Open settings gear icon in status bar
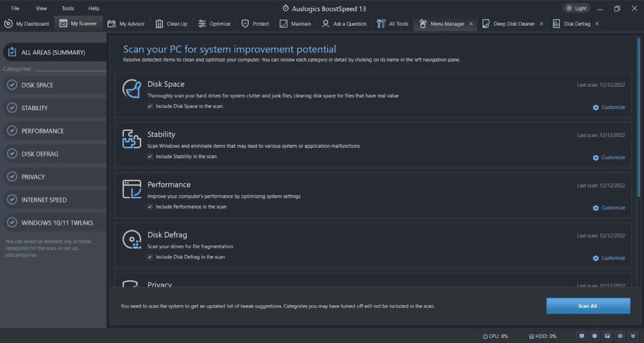The width and height of the screenshot is (644, 343). coord(620,336)
